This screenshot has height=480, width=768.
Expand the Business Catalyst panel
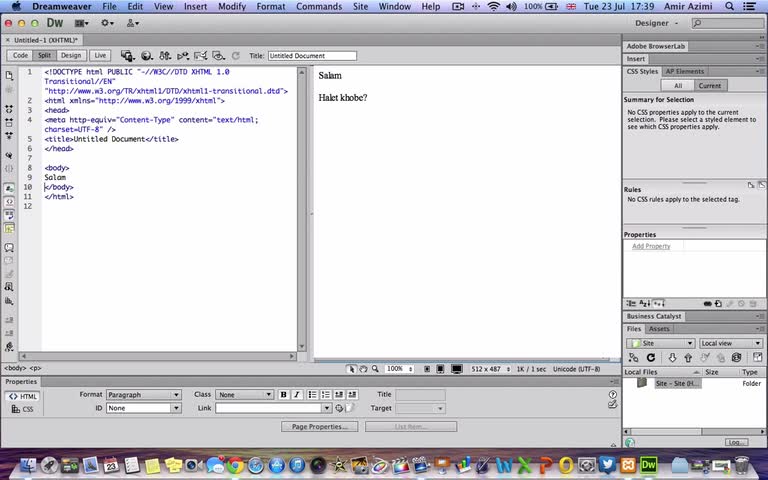654,316
